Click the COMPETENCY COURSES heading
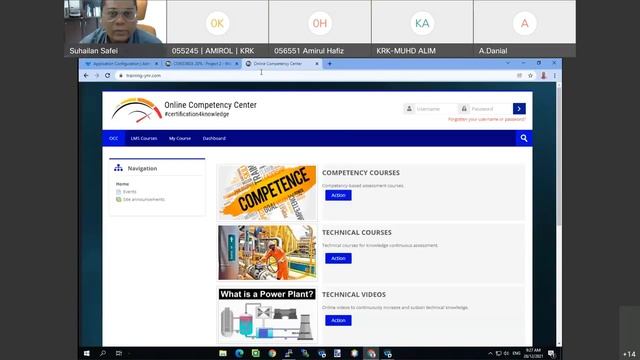Image resolution: width=640 pixels, height=360 pixels. (361, 173)
